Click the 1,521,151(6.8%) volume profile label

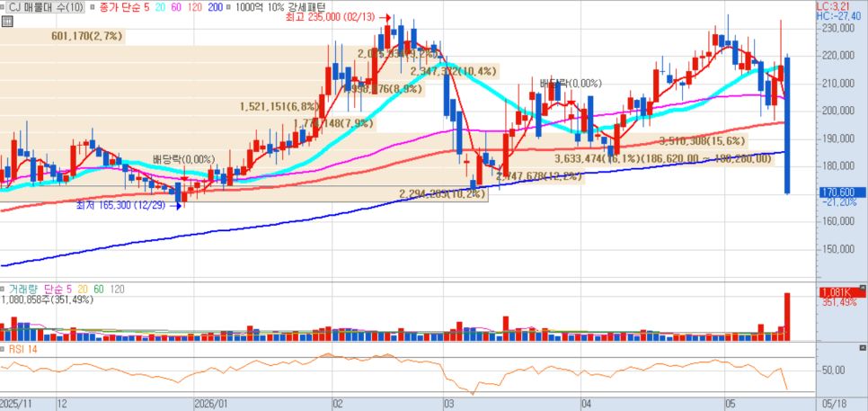coord(280,106)
